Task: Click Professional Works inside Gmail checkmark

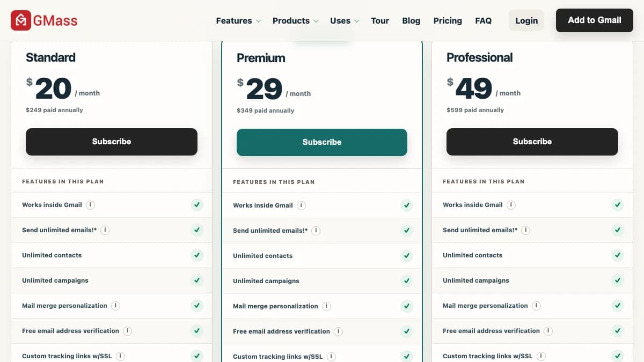Action: tap(618, 205)
